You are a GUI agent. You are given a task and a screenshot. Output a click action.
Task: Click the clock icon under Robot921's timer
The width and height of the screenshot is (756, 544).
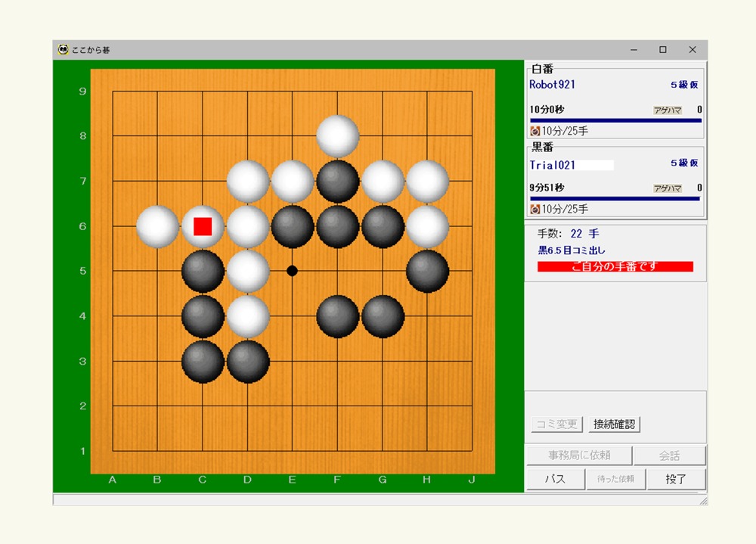click(534, 131)
